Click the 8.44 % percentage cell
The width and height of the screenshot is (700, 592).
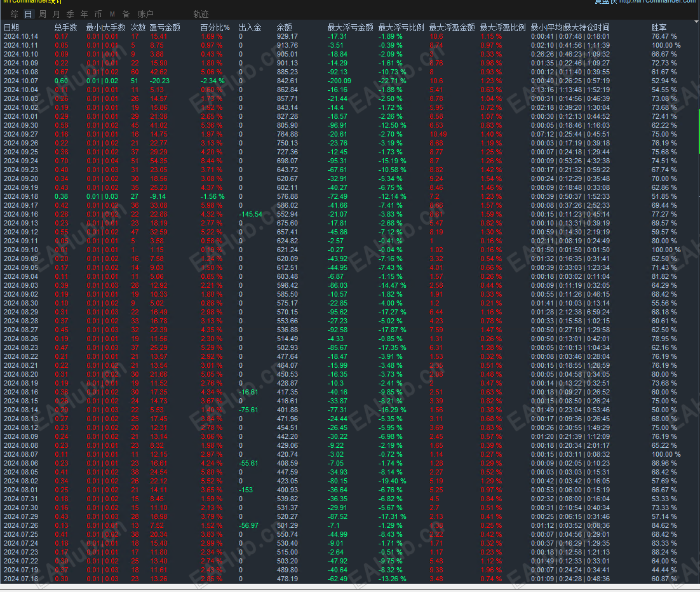point(211,161)
